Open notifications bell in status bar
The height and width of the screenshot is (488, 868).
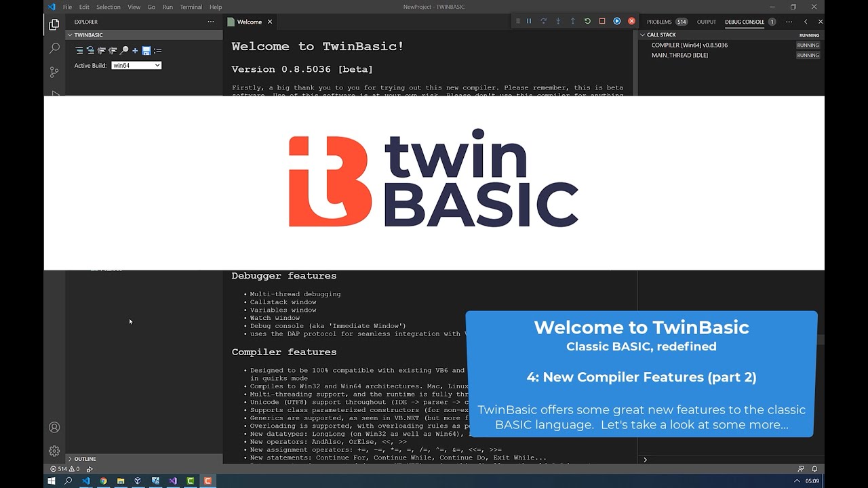pos(814,469)
